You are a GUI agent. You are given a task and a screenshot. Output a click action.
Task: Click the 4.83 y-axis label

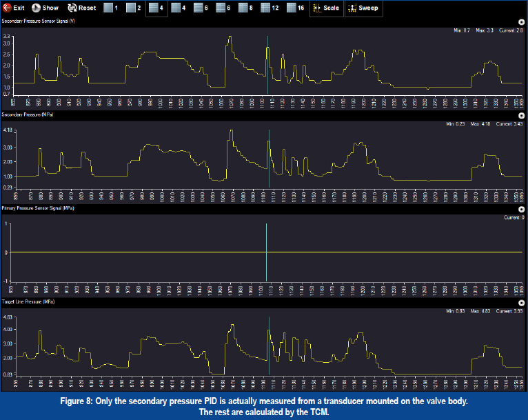coord(8,317)
